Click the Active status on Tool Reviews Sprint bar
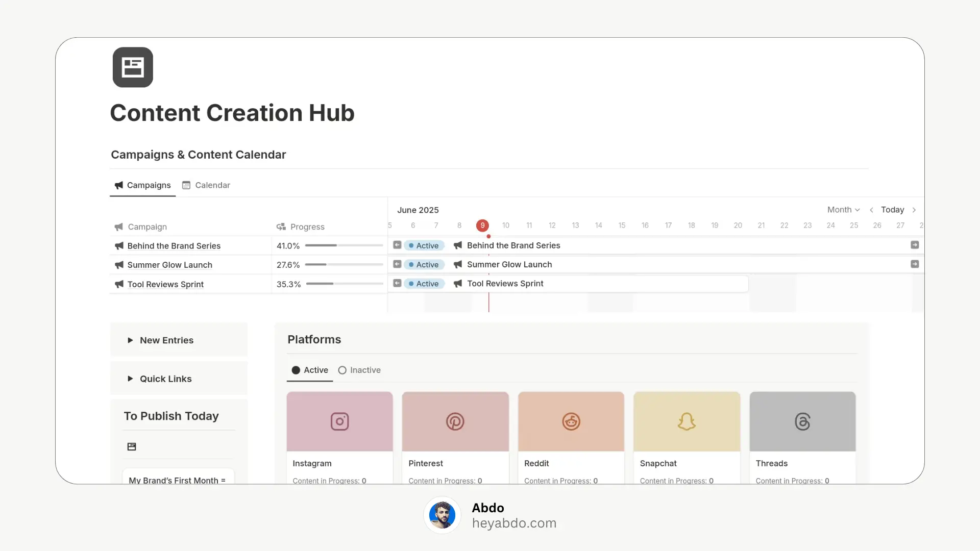 [424, 284]
